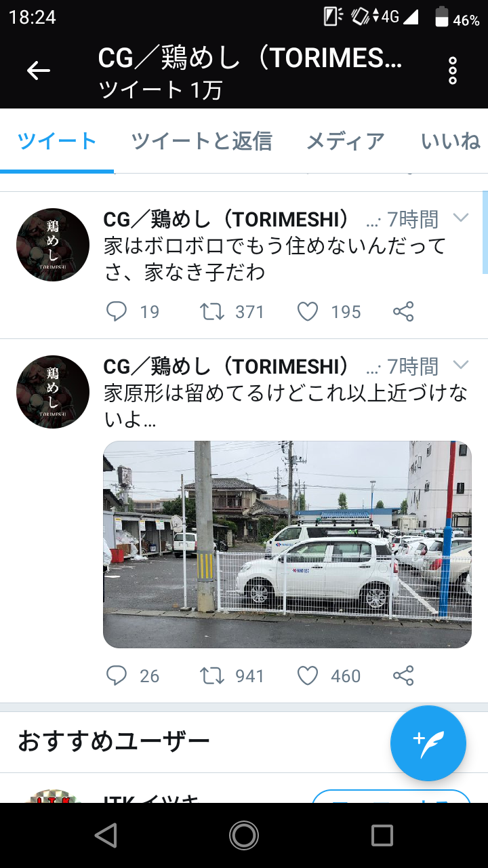Screen dimensions: 488x868
Task: Switch to ツイートと返信 tab
Action: click(x=202, y=141)
